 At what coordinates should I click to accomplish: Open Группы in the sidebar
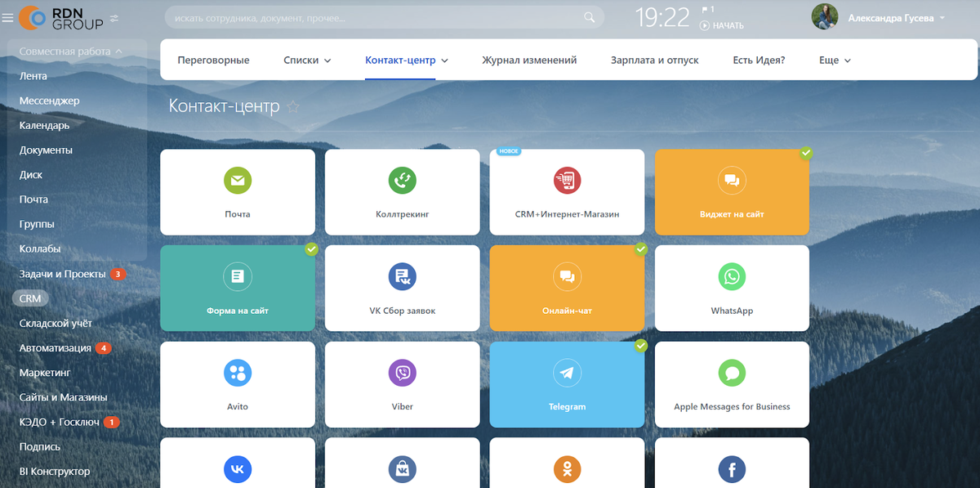[37, 224]
